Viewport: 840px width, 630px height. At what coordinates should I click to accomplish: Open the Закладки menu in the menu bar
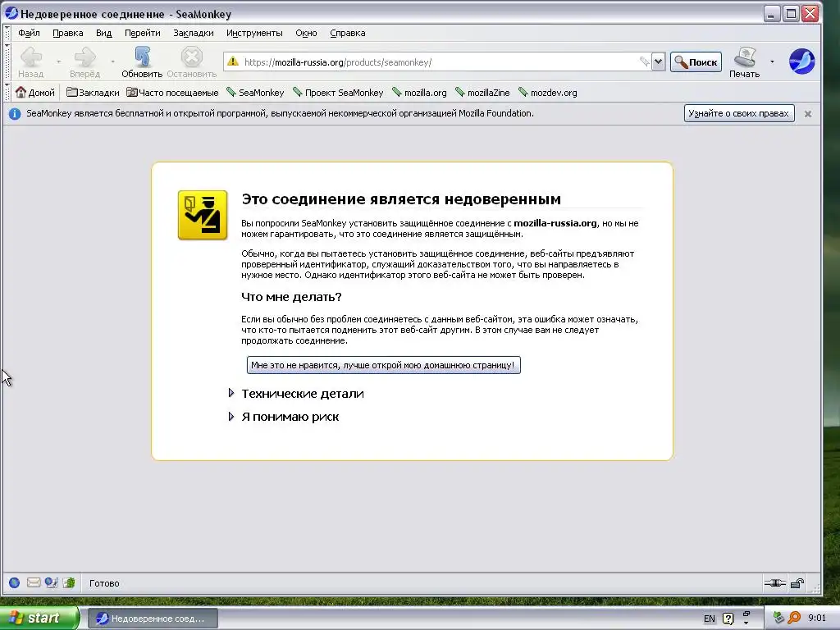194,33
